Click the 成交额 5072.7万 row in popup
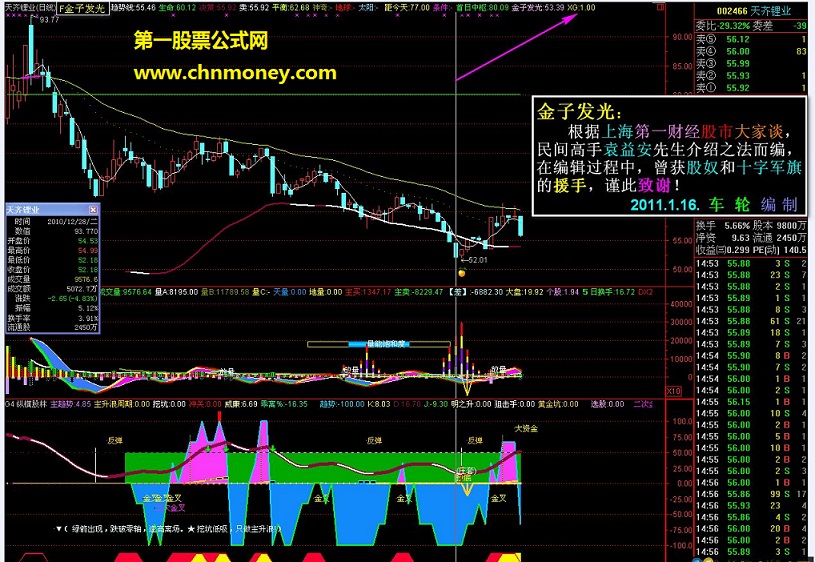The width and height of the screenshot is (815, 562). point(52,289)
